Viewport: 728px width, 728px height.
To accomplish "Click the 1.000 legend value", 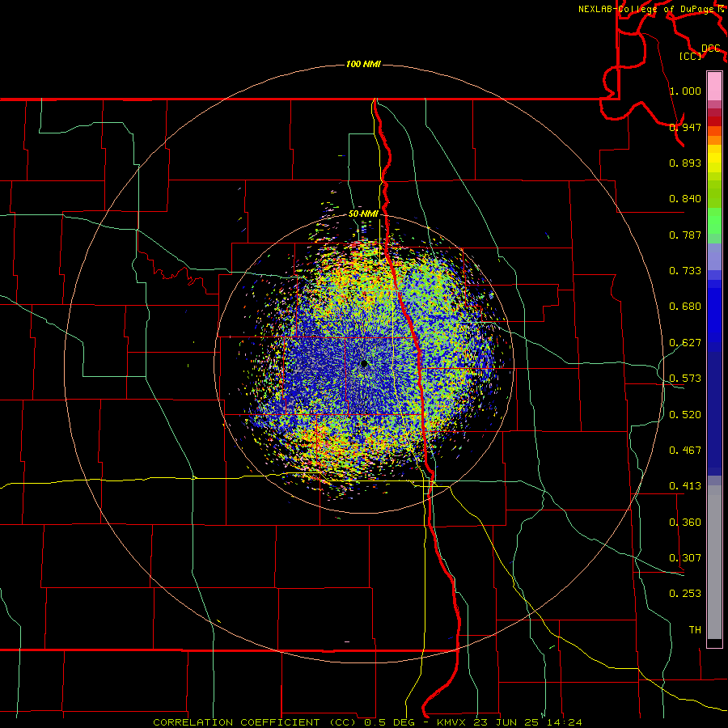I will [x=685, y=91].
